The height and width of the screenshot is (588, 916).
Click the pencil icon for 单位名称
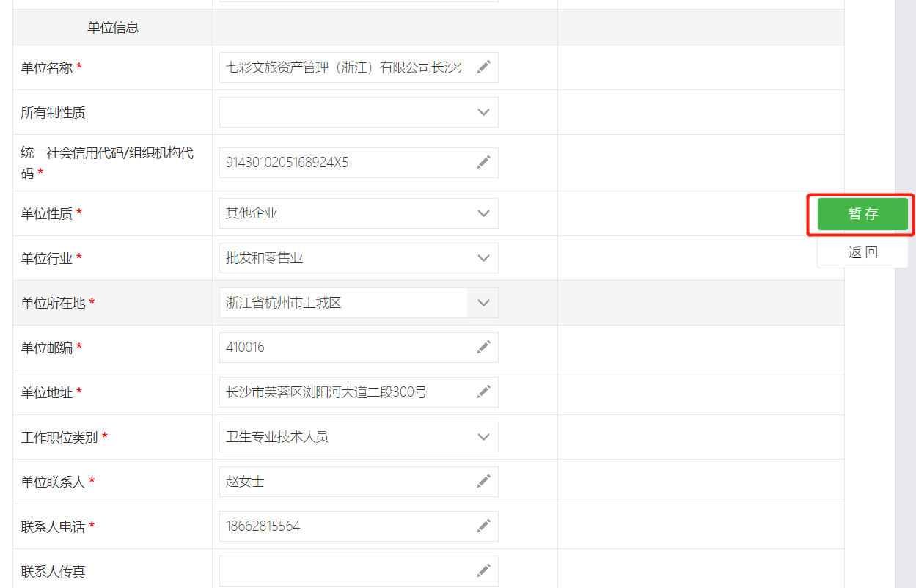pyautogui.click(x=483, y=67)
